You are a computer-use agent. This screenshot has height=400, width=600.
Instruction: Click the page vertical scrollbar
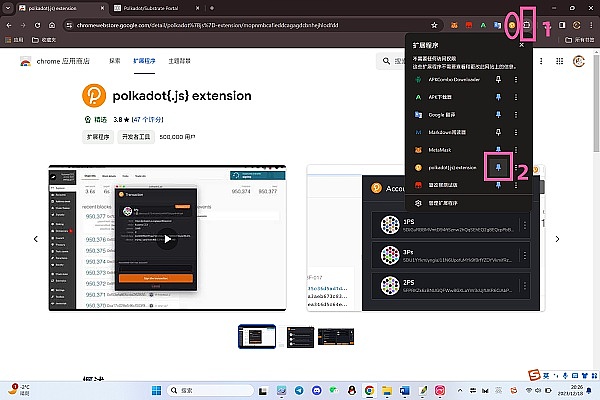point(597,103)
